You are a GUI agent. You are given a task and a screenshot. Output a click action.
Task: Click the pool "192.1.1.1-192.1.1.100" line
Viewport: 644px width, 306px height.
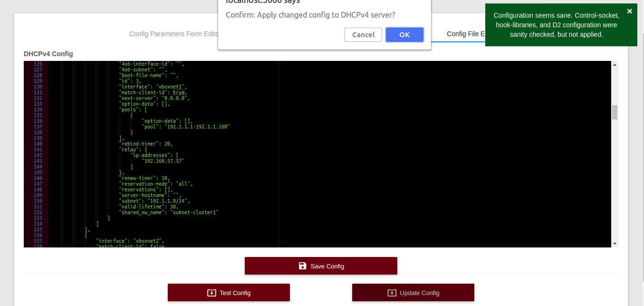pos(186,127)
